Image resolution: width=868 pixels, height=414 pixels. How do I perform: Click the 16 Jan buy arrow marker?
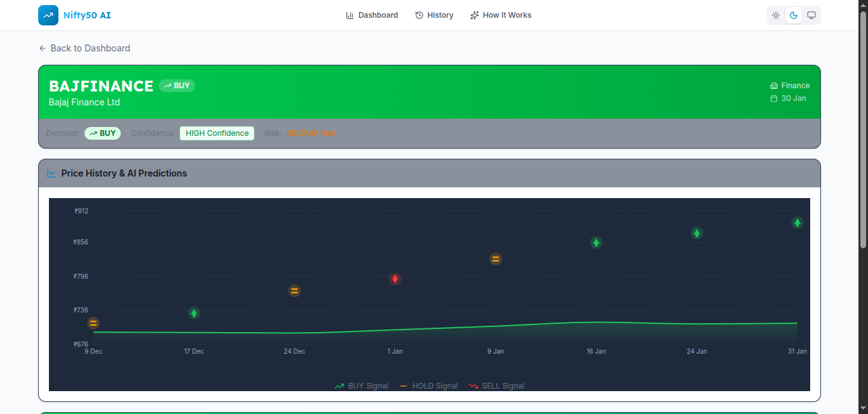(x=596, y=242)
